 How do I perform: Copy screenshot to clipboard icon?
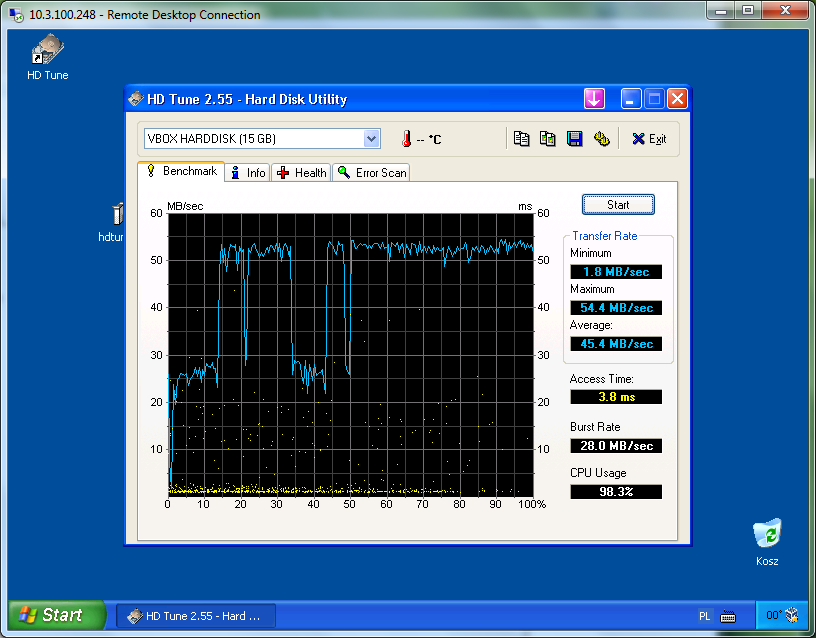click(x=547, y=139)
